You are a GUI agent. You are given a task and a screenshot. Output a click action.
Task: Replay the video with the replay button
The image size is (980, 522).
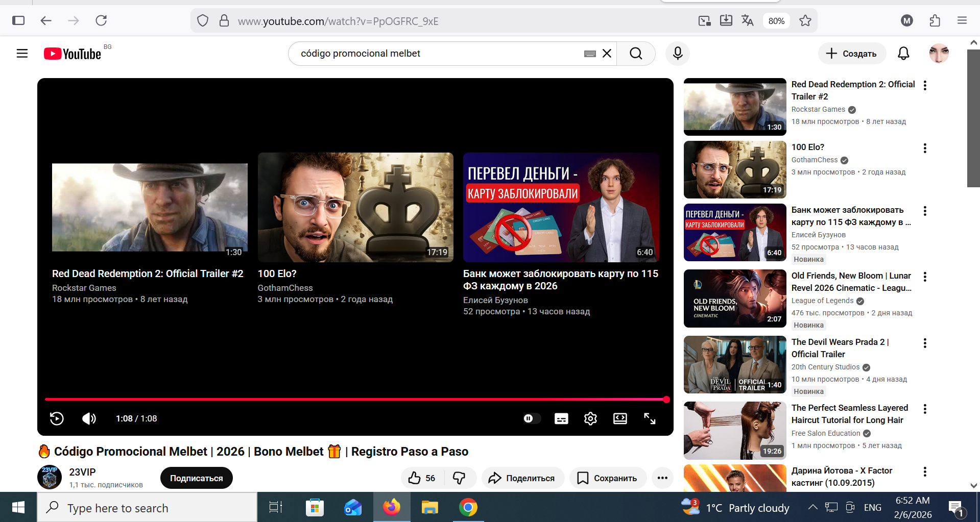point(57,418)
